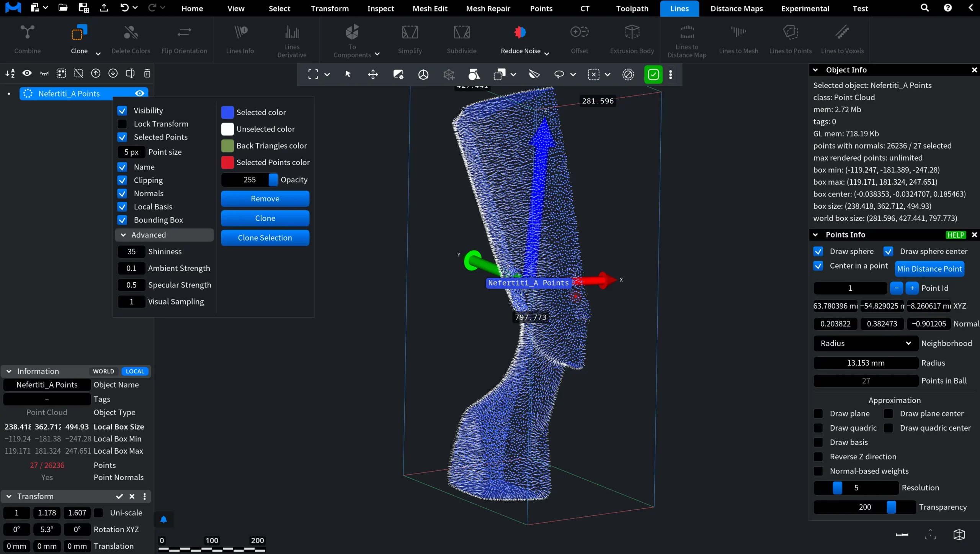
Task: Switch to the Inspect tab
Action: tap(380, 8)
